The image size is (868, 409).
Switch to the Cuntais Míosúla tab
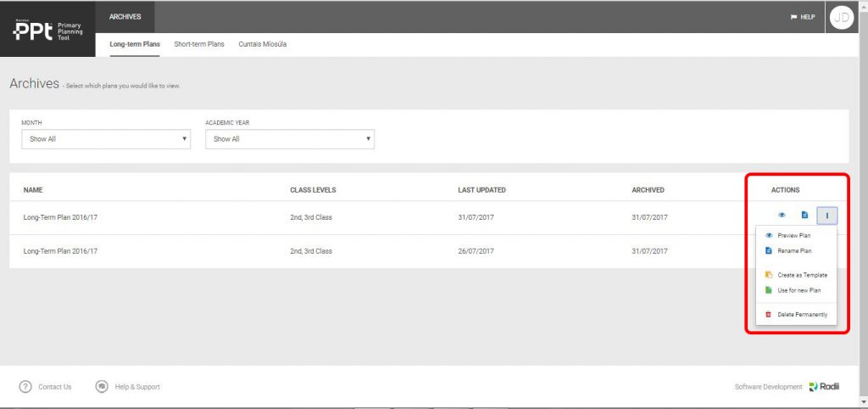pos(262,44)
